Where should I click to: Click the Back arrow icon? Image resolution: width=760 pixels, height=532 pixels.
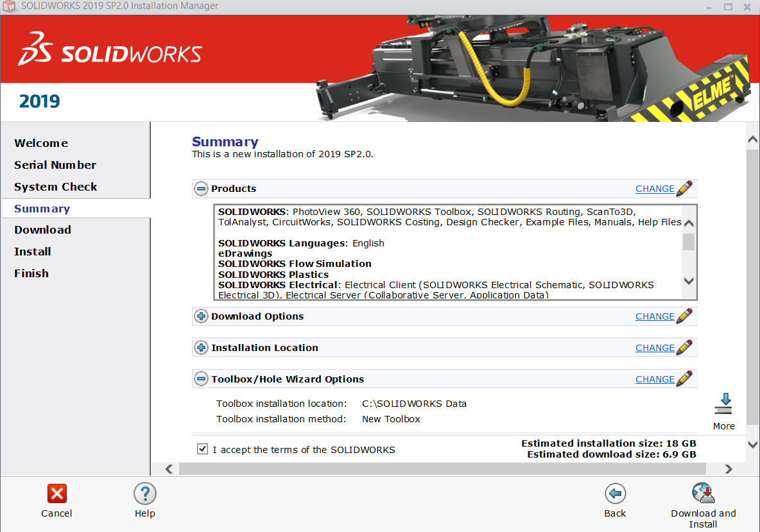point(615,493)
